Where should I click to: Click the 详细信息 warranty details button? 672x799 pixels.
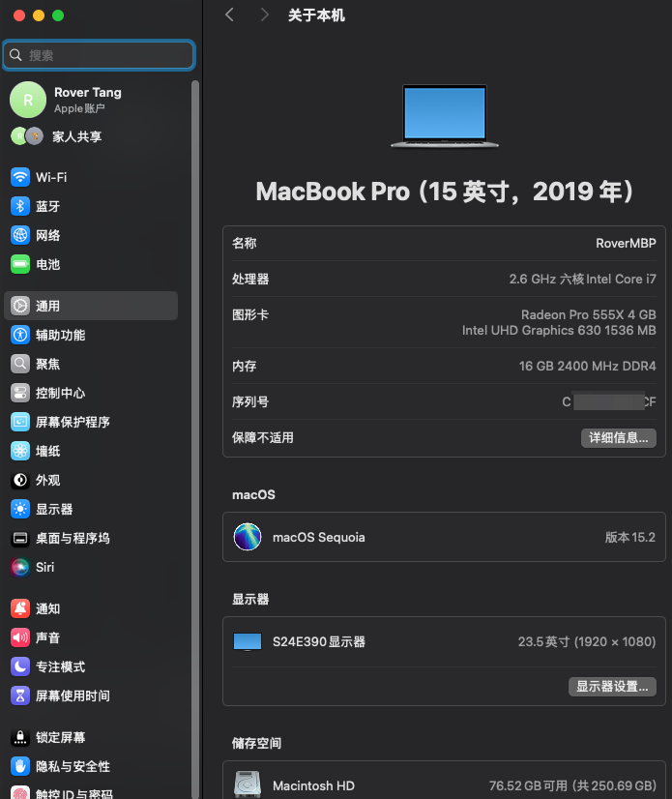pos(619,438)
